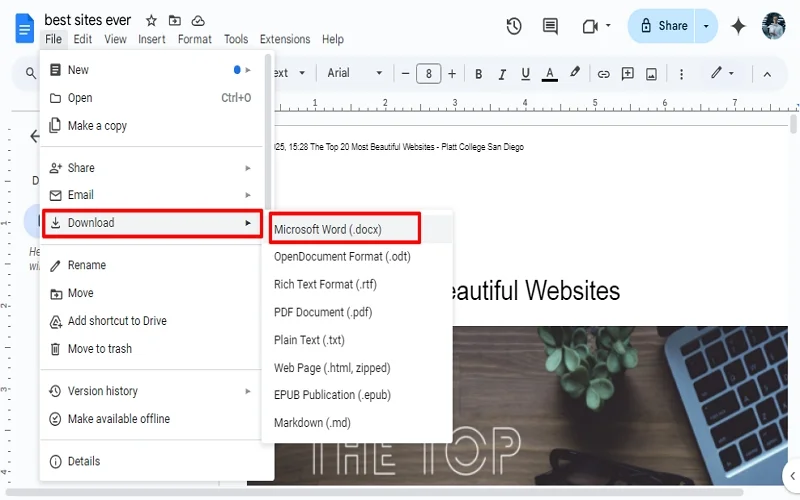Viewport: 800px width, 500px height.
Task: Decrease font size with minus button
Action: pos(406,74)
